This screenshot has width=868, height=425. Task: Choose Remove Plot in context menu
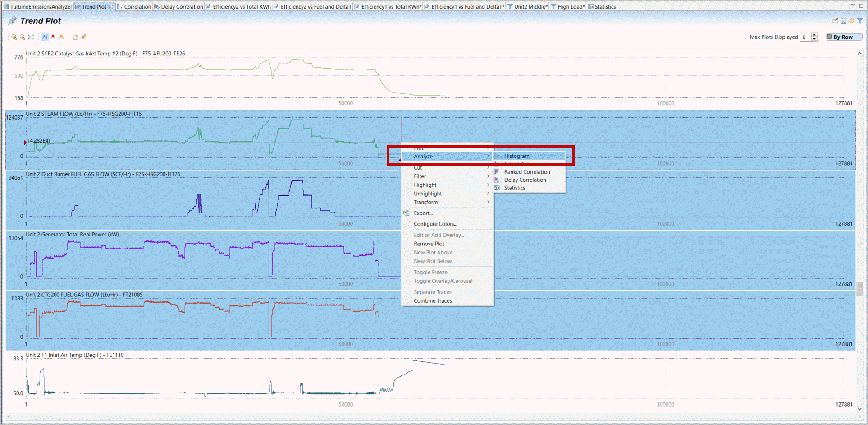pyautogui.click(x=429, y=244)
